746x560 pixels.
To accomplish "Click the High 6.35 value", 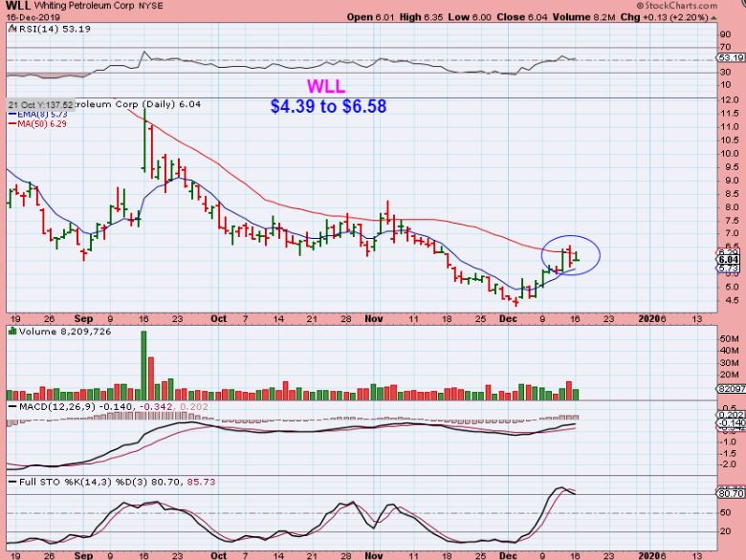I will pyautogui.click(x=421, y=17).
